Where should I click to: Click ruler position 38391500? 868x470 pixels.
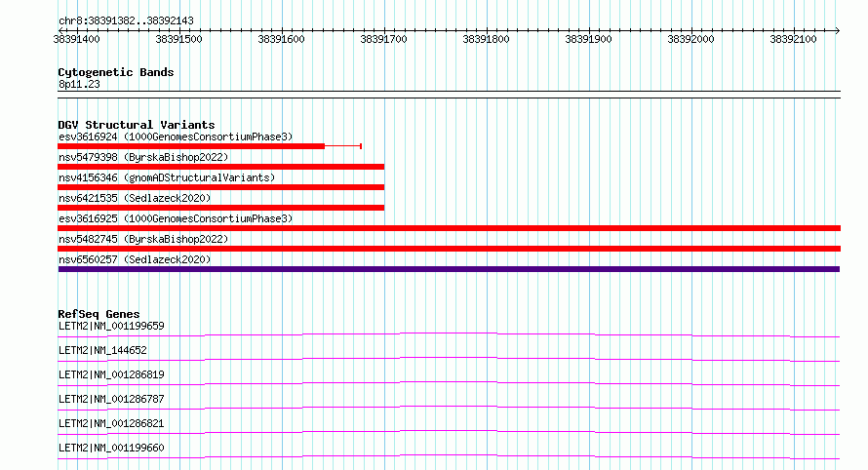click(x=178, y=39)
